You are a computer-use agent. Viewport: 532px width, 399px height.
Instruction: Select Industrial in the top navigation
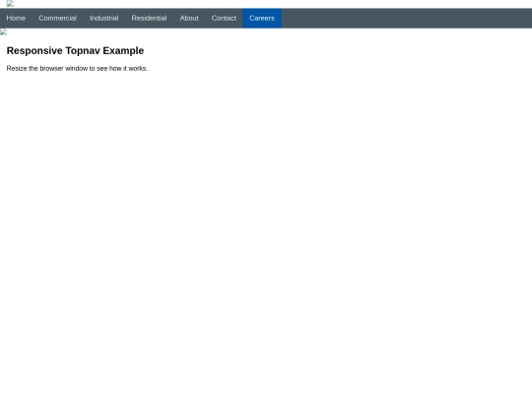pyautogui.click(x=103, y=19)
